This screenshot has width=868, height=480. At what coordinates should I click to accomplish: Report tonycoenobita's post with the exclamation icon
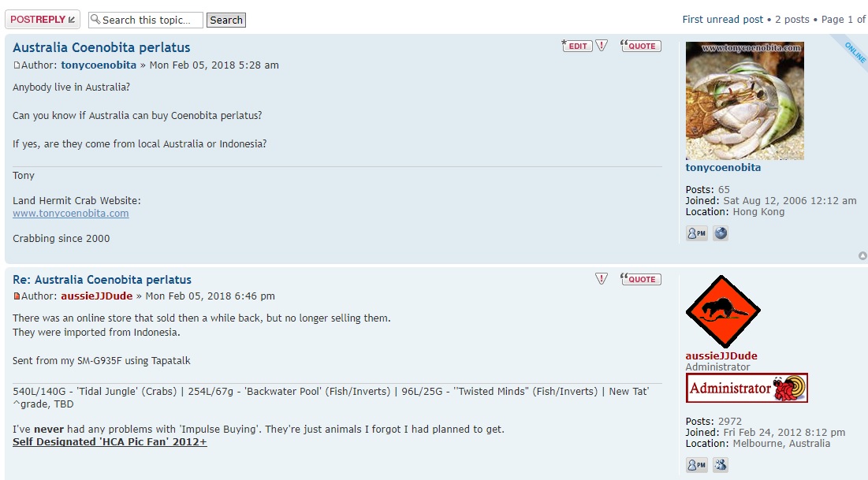coord(602,46)
